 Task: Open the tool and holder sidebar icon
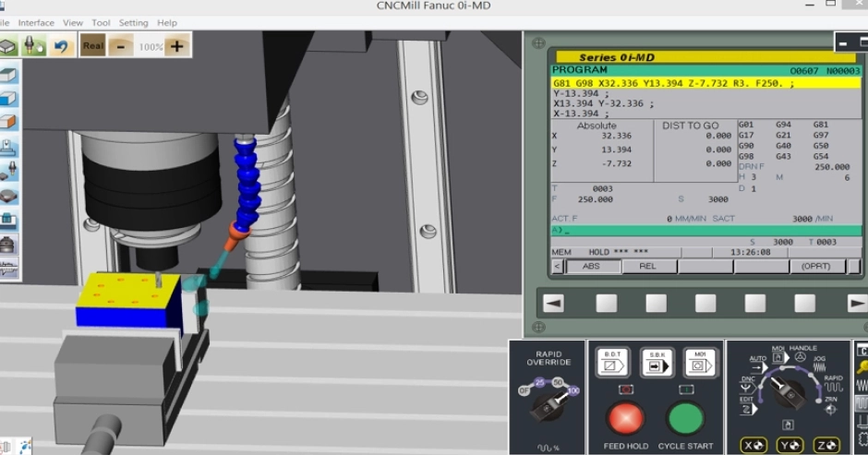tap(8, 171)
